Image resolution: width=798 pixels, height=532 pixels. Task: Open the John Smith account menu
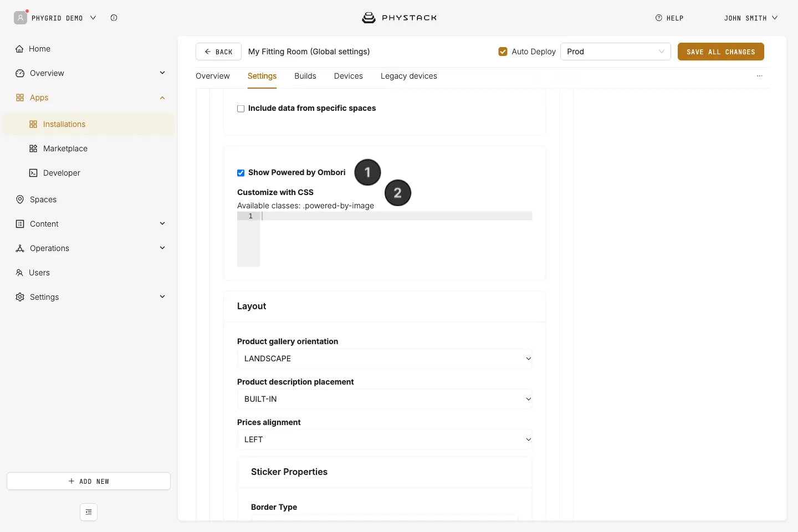751,18
